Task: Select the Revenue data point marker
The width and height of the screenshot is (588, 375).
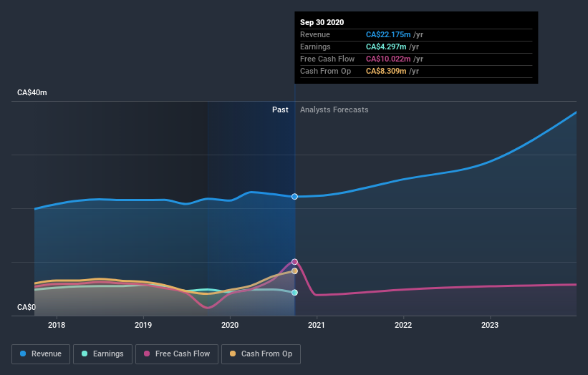Action: [x=295, y=197]
